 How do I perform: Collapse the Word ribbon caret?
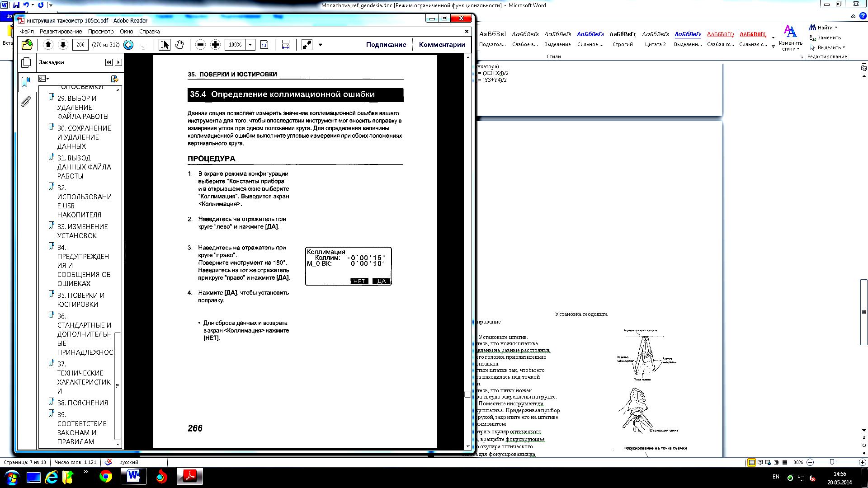click(853, 16)
